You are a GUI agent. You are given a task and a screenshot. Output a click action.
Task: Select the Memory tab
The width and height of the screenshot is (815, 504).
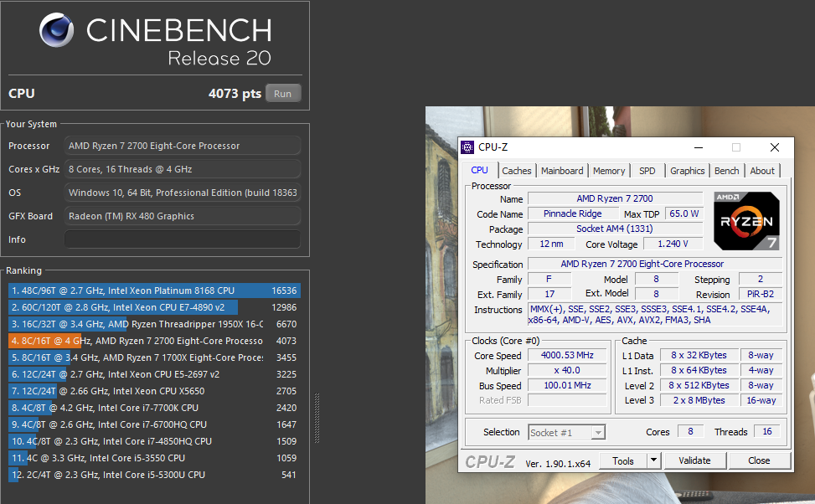coord(609,171)
